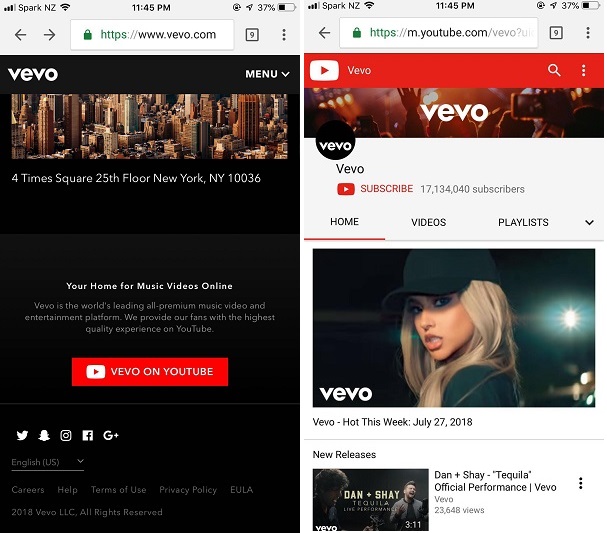Tap the Vevo banner image on YouTube
607x533 pixels.
[x=454, y=113]
